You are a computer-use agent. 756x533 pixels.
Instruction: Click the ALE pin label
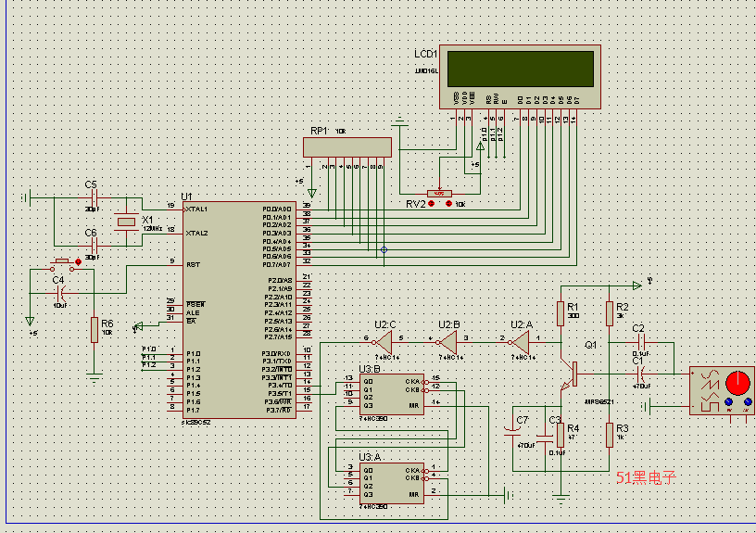pos(193,313)
